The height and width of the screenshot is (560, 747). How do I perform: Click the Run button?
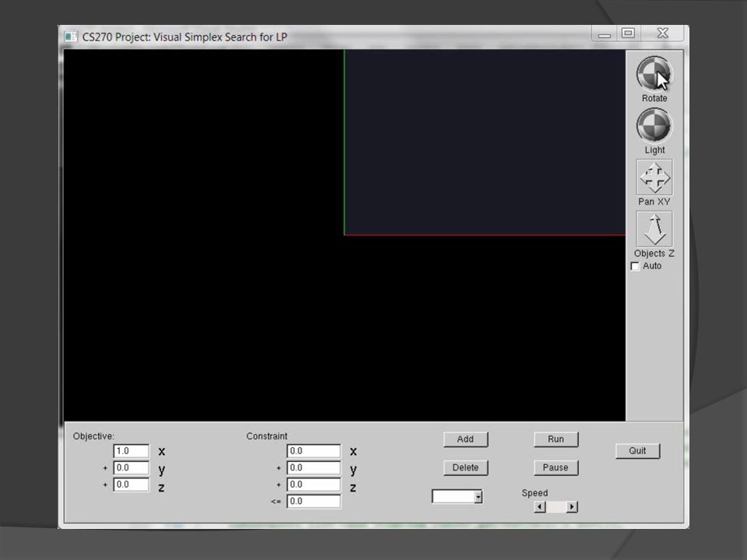pyautogui.click(x=556, y=439)
